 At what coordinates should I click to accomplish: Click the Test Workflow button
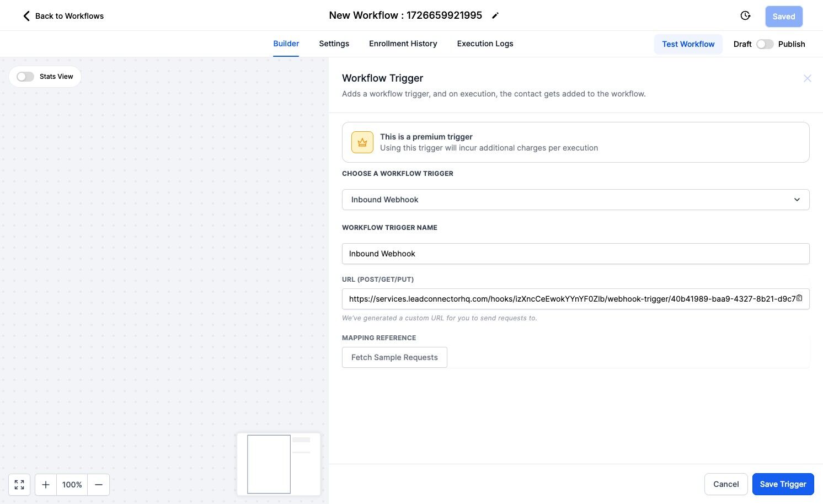688,44
